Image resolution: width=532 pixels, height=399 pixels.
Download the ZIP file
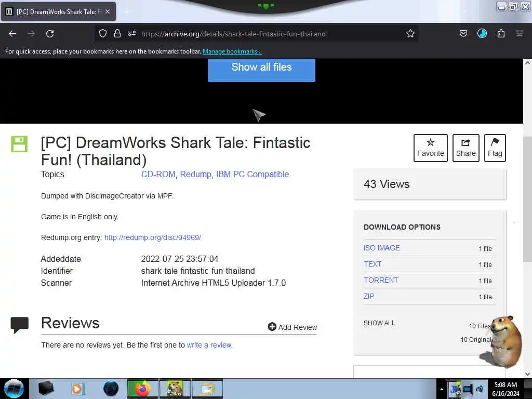369,296
